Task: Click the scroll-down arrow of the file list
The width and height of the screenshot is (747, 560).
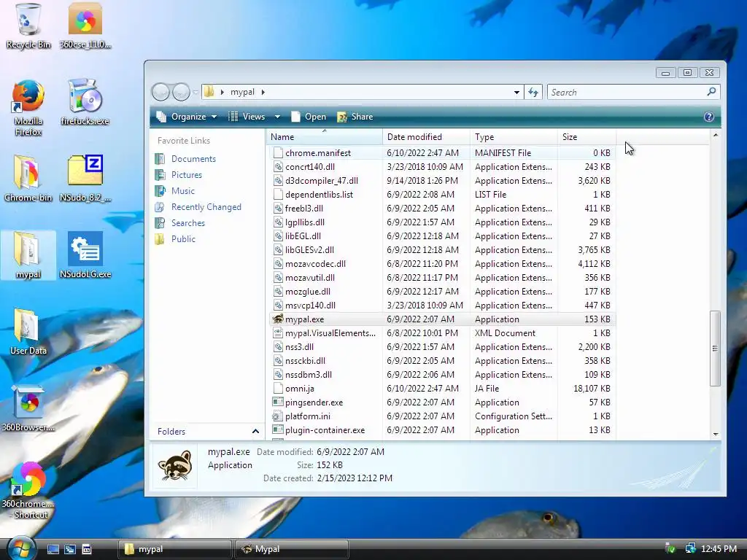Action: tap(715, 434)
